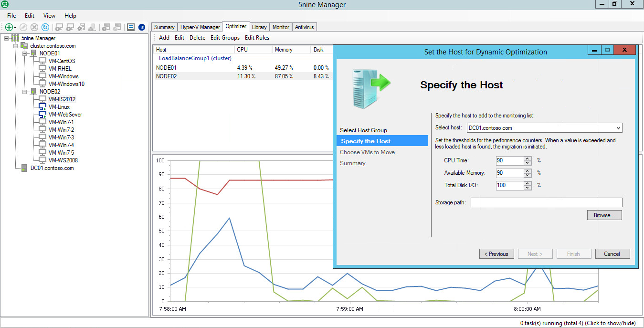Image resolution: width=644 pixels, height=328 pixels.
Task: Click the DC01.contoso.com server icon in tree
Action: pos(24,168)
